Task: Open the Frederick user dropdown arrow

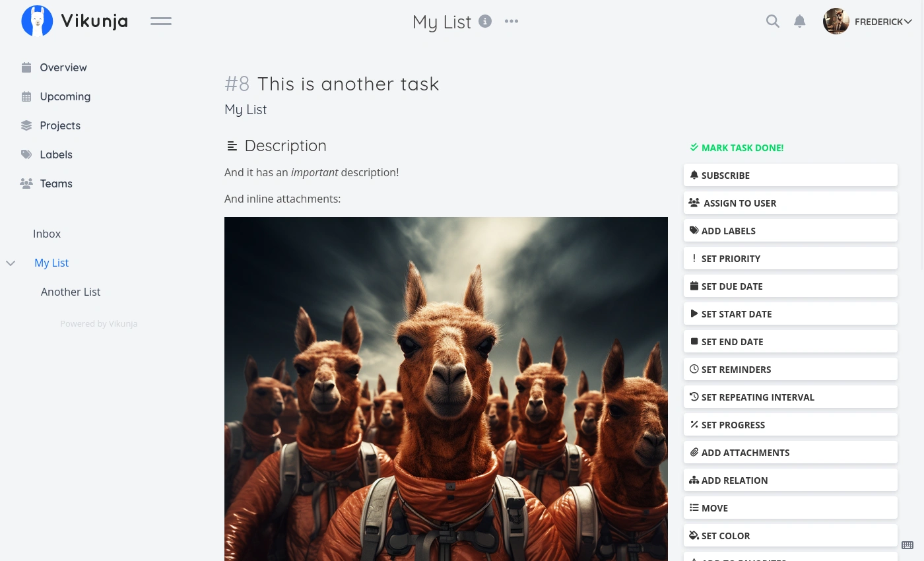Action: point(908,22)
